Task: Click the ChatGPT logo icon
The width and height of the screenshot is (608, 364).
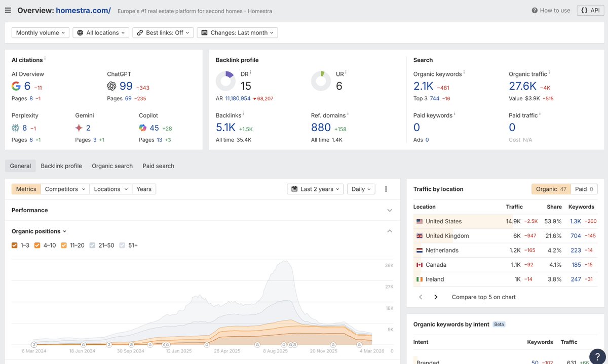Action: [x=111, y=86]
